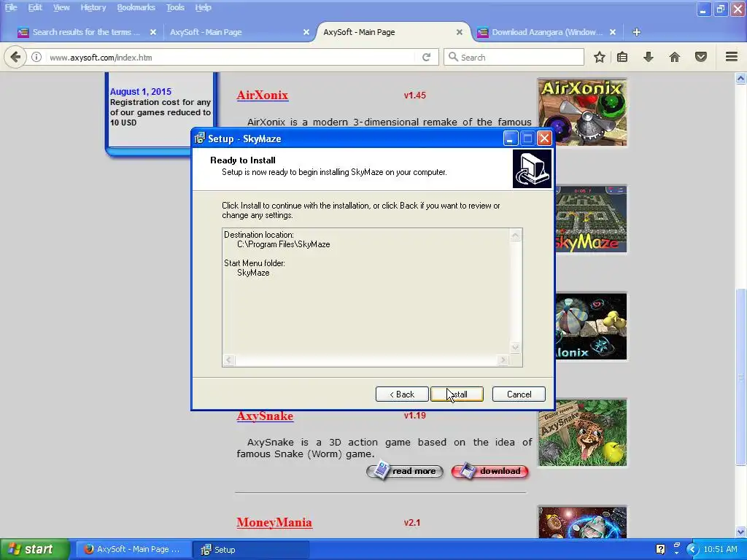Close the Setup - SkyMaze window
747x560 pixels.
coord(544,139)
